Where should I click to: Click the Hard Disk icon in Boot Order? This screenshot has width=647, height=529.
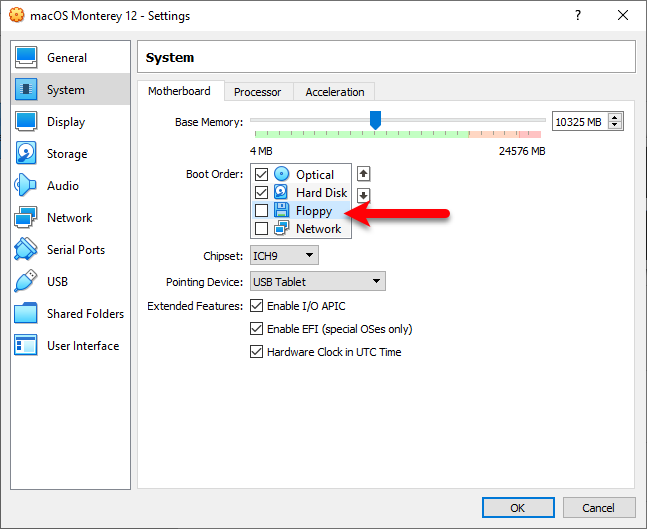tap(281, 192)
